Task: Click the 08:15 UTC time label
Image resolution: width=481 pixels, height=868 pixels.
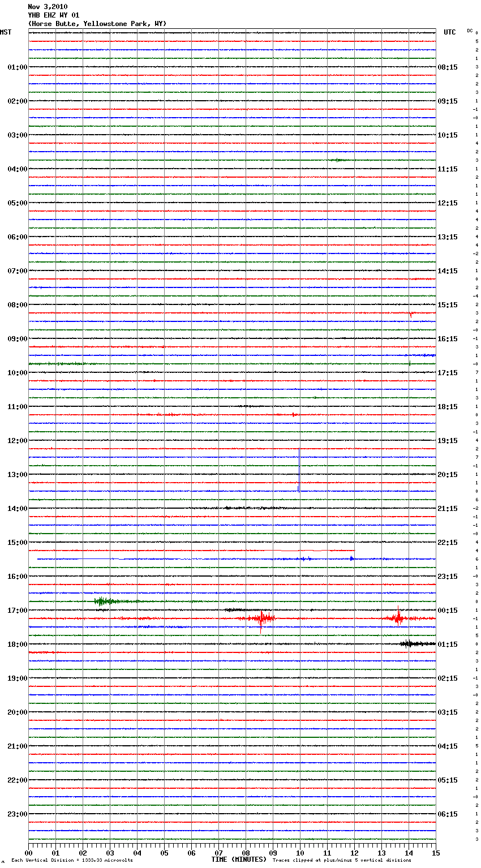Action: click(448, 67)
